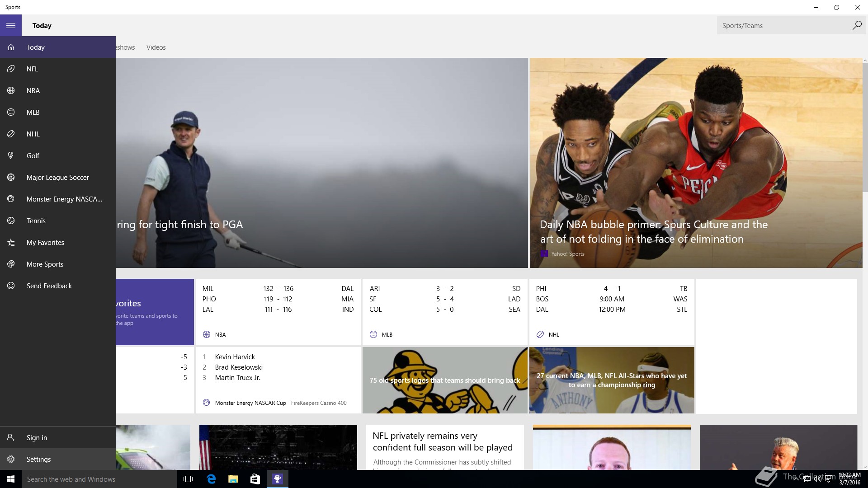The width and height of the screenshot is (868, 488).
Task: Open the My Favorites star icon
Action: click(x=11, y=243)
